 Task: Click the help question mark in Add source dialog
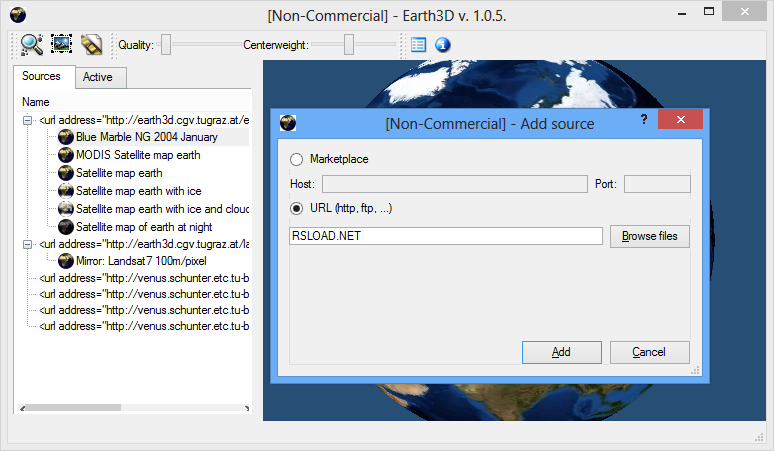click(644, 119)
